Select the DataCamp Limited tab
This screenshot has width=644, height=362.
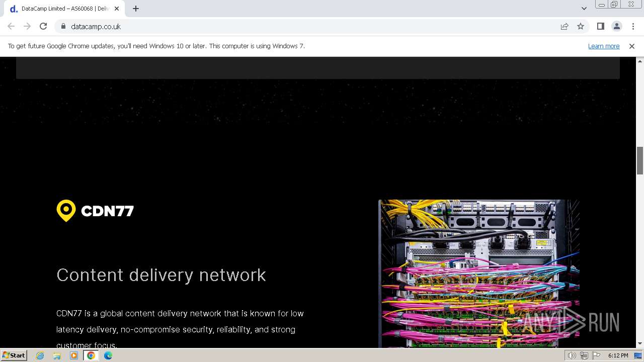pos(64,9)
